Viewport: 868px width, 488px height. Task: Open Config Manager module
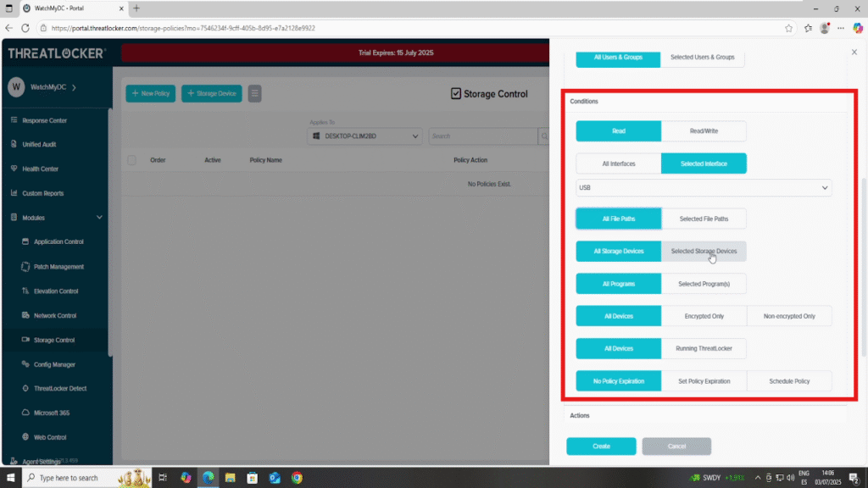tap(54, 364)
